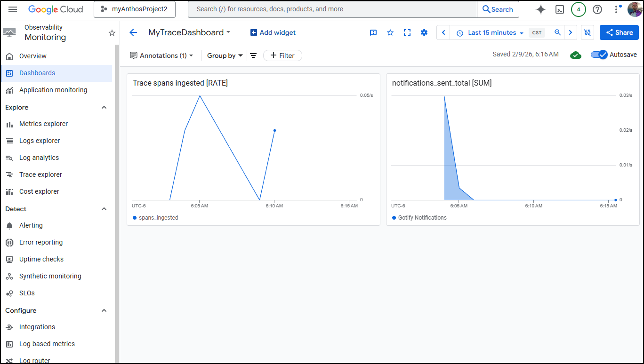The image size is (644, 364).
Task: Click the events alert icon in toolbar
Action: coord(373,32)
